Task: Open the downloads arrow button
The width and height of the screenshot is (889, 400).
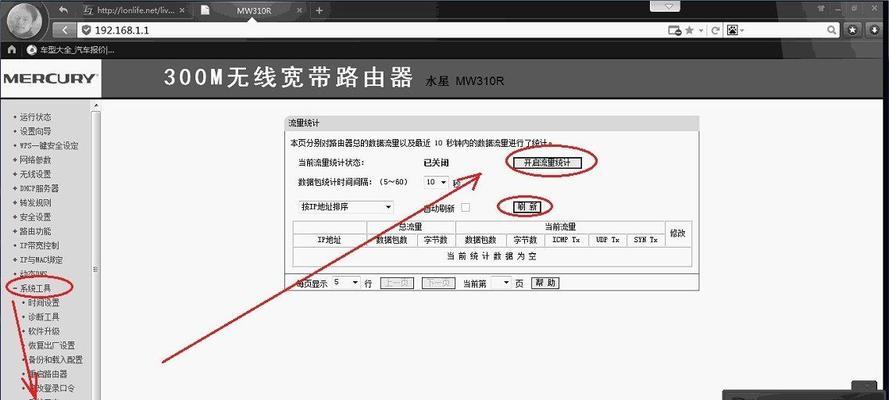Action: [873, 30]
